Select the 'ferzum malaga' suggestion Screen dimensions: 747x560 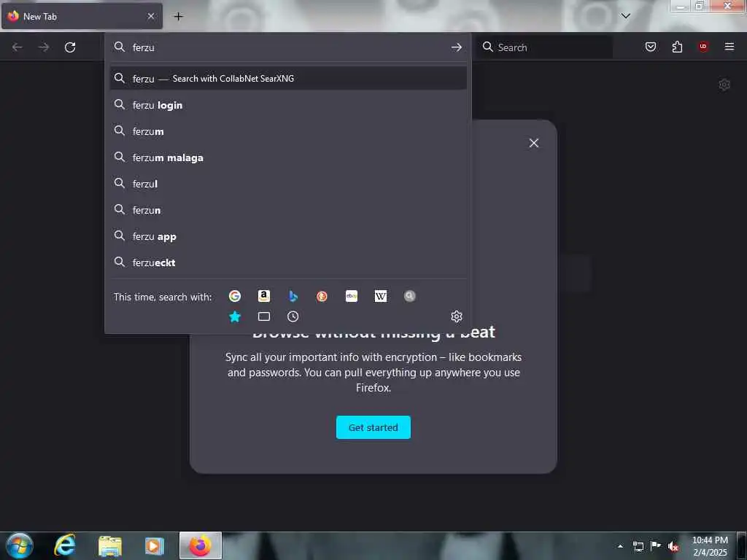pyautogui.click(x=288, y=157)
